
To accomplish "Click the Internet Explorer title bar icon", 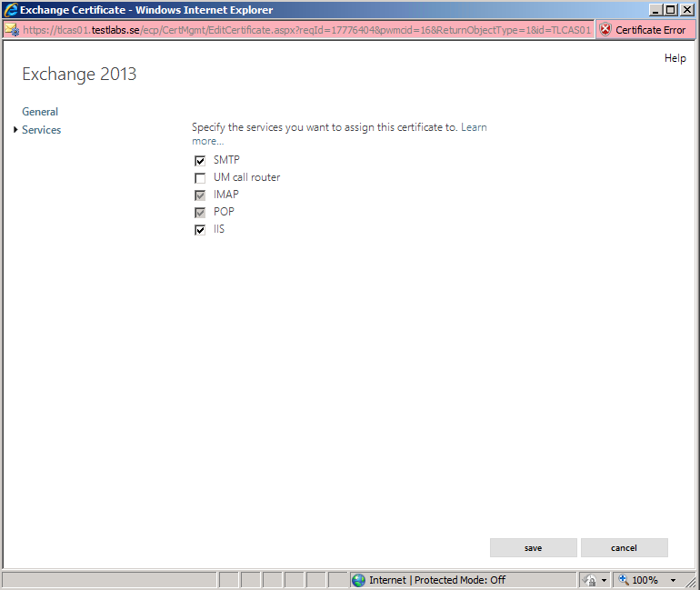I will pyautogui.click(x=10, y=10).
